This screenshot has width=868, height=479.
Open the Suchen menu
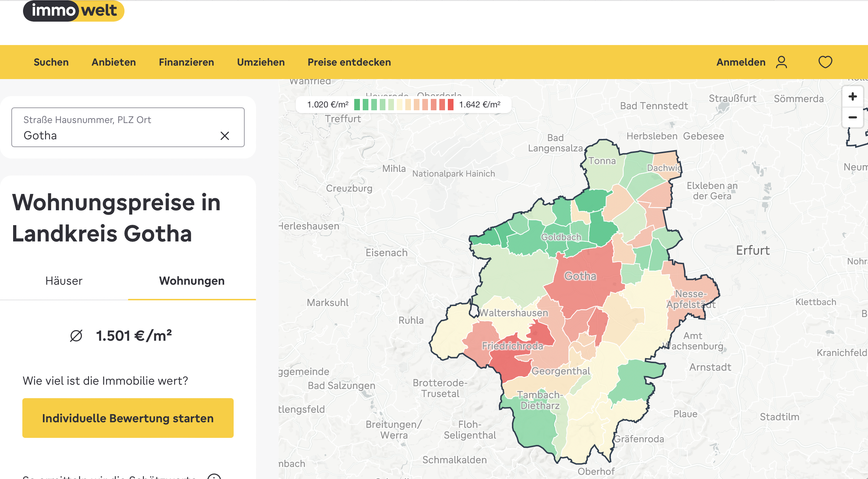click(51, 62)
